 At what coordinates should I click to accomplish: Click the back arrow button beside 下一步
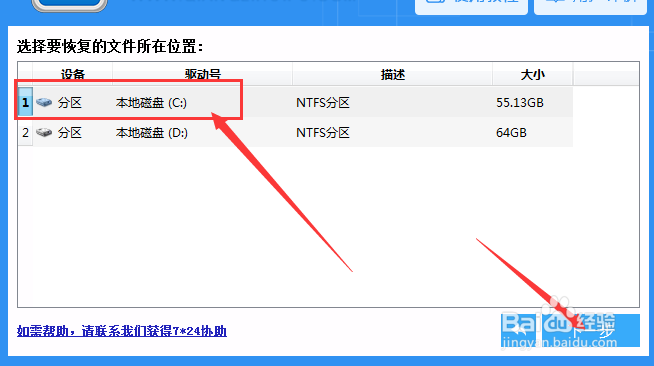click(518, 331)
